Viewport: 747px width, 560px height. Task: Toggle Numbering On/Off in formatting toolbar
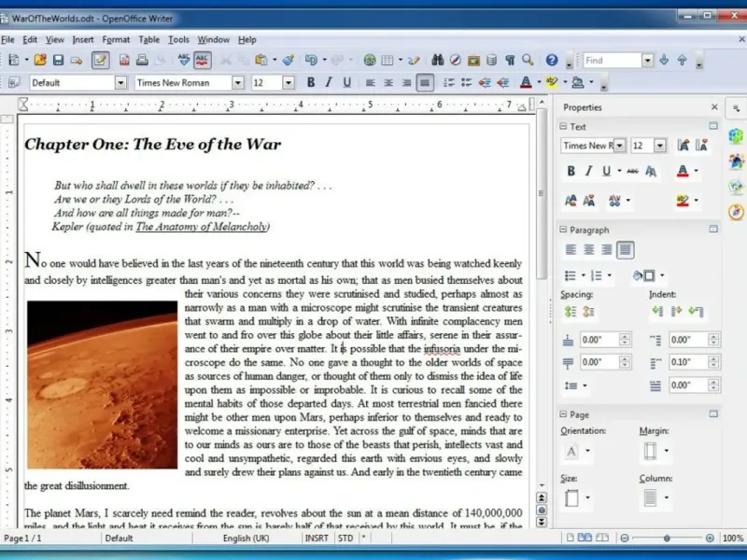[448, 83]
